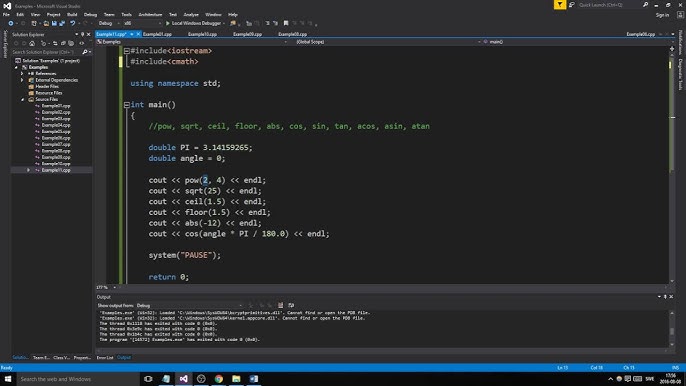Collapse the int main() code block
Viewport: 686px width, 386px height.
126,105
